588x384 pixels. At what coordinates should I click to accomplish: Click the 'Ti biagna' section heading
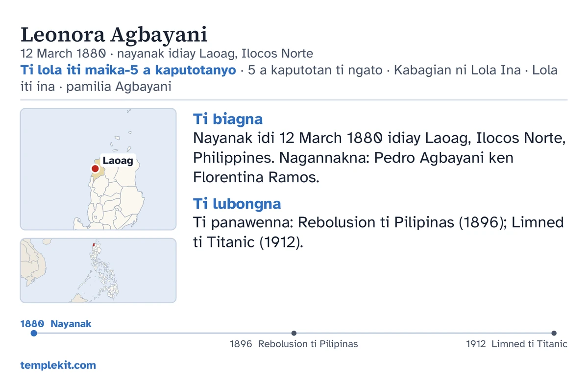point(228,119)
